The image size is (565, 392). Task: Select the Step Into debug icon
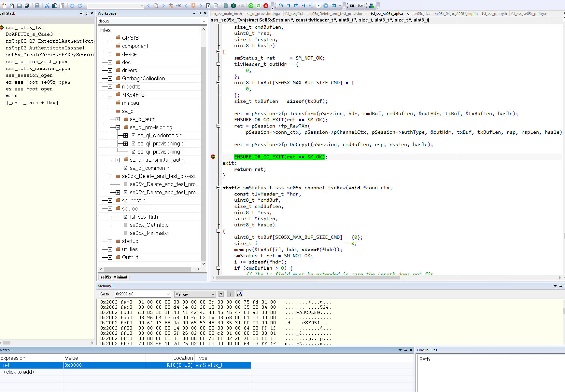pos(289,6)
